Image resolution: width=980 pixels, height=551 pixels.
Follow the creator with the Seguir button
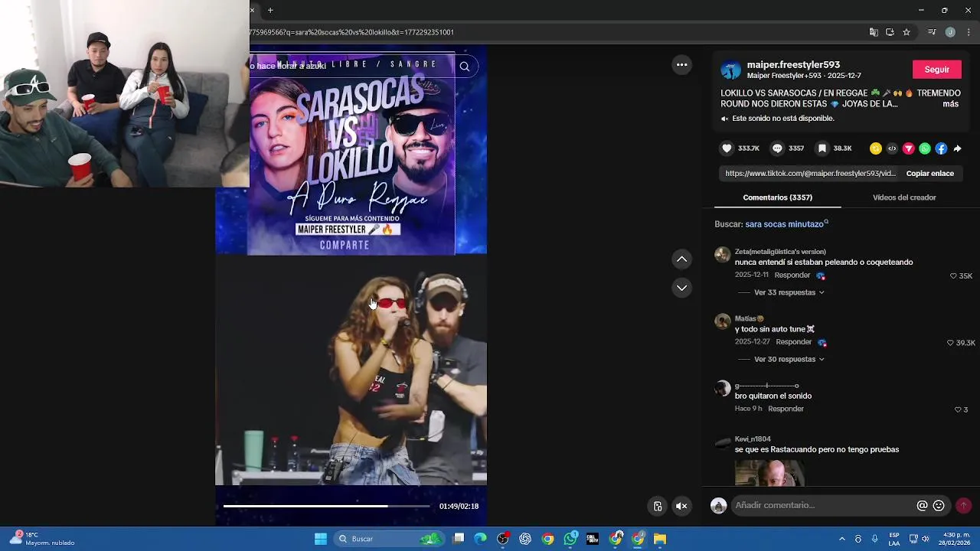936,70
